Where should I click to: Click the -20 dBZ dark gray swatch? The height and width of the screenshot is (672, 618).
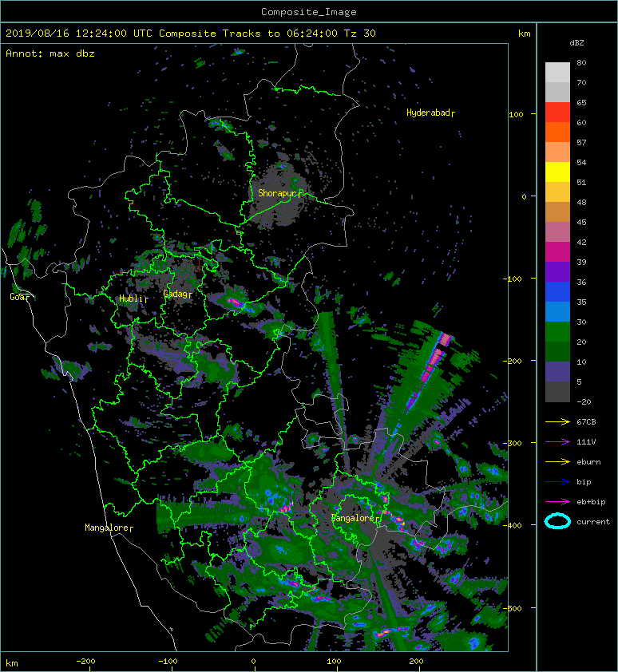(557, 392)
